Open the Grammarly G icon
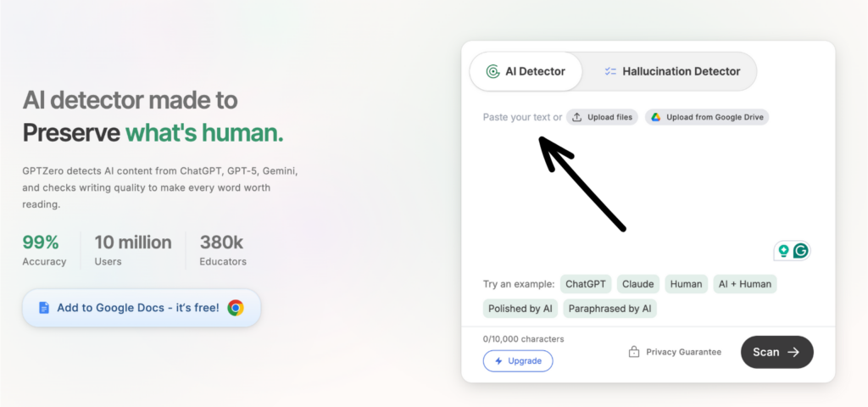Viewport: 868px width, 407px height. click(x=800, y=251)
